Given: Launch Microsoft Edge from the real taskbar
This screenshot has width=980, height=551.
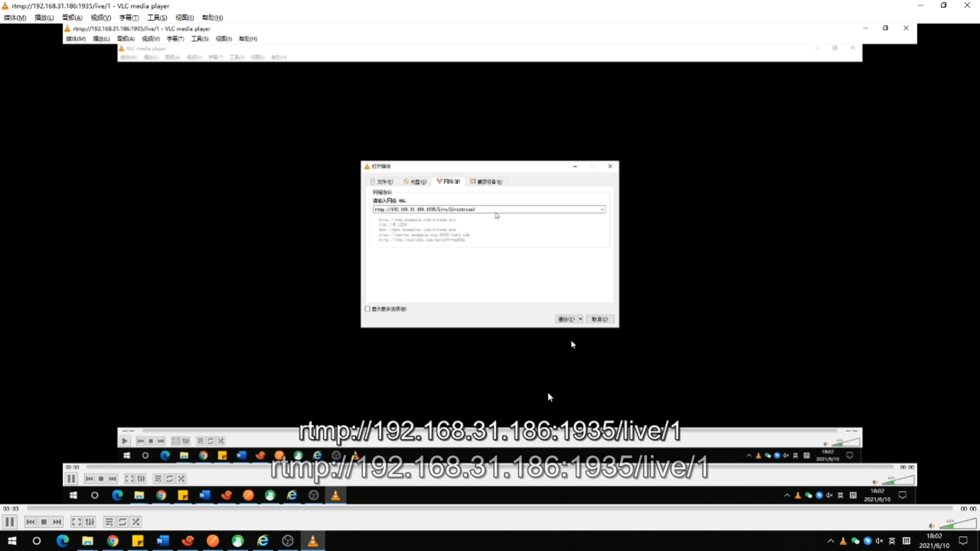Looking at the screenshot, I should pos(63,541).
